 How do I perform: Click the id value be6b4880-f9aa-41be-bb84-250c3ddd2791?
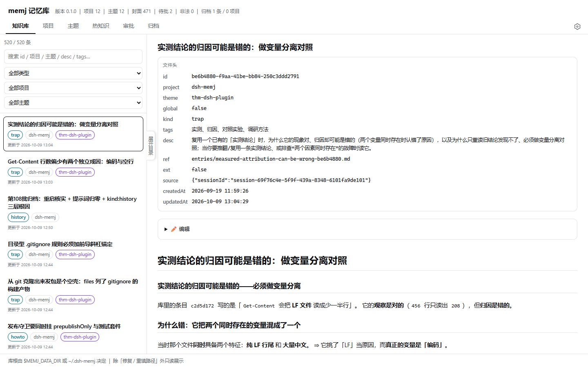click(245, 76)
